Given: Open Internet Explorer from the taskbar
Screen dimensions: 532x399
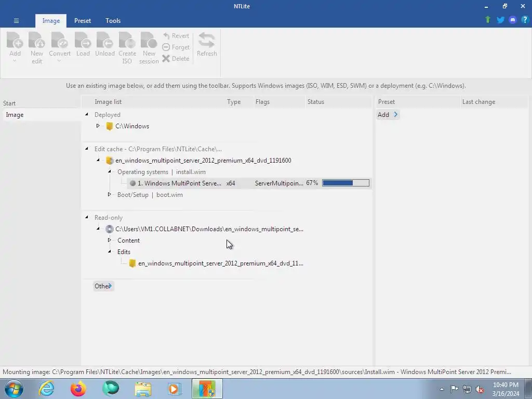Looking at the screenshot, I should click(46, 389).
